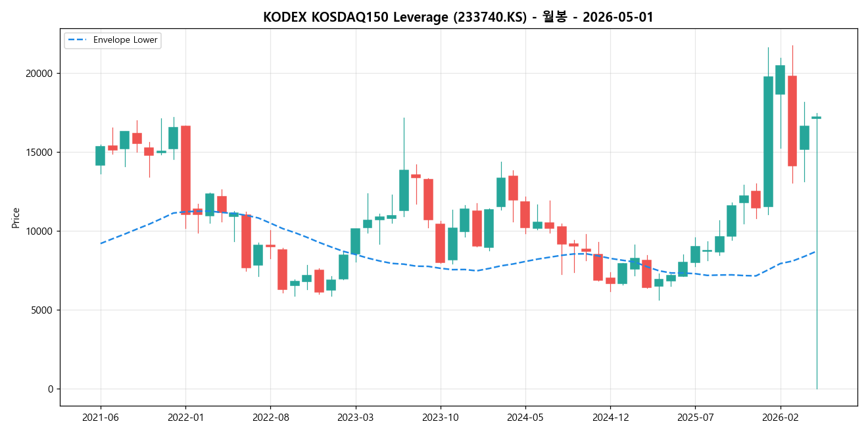Click the chart title KODEX KOSDAQ150 Leverage

458,17
